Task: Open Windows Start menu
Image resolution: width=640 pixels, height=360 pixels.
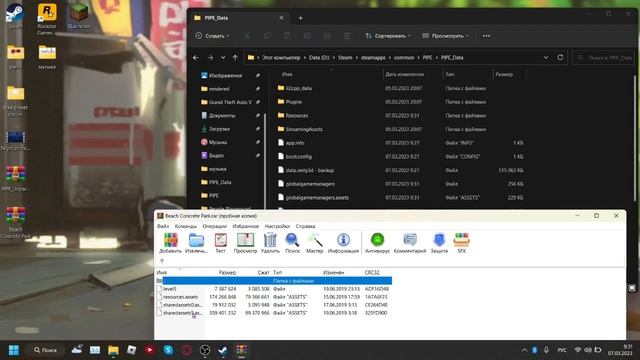Action: (x=14, y=350)
